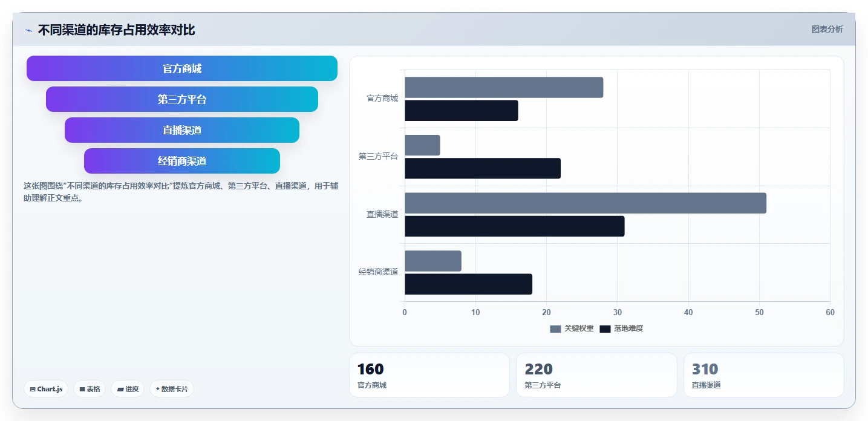Screen dimensions: 868x421
Task: Click the title 不同渠道的库存占用效率对比
Action: [117, 30]
